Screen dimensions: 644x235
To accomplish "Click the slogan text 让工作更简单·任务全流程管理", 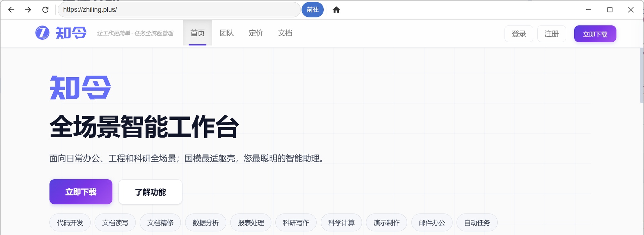I will pos(135,33).
